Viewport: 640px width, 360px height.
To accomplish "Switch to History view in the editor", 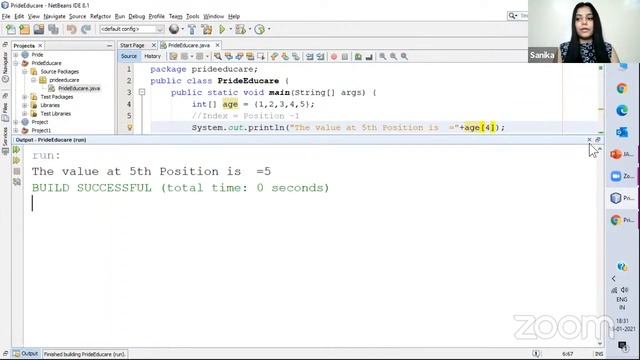I will pos(153,56).
